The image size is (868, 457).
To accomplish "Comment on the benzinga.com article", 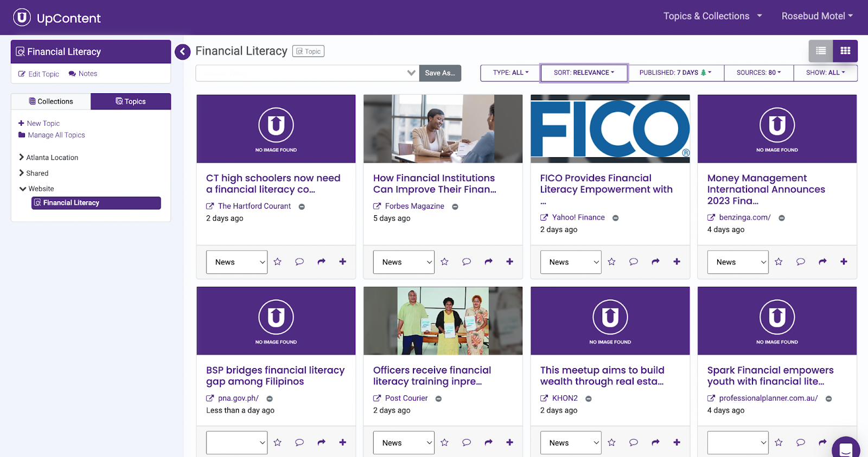I will coord(801,262).
